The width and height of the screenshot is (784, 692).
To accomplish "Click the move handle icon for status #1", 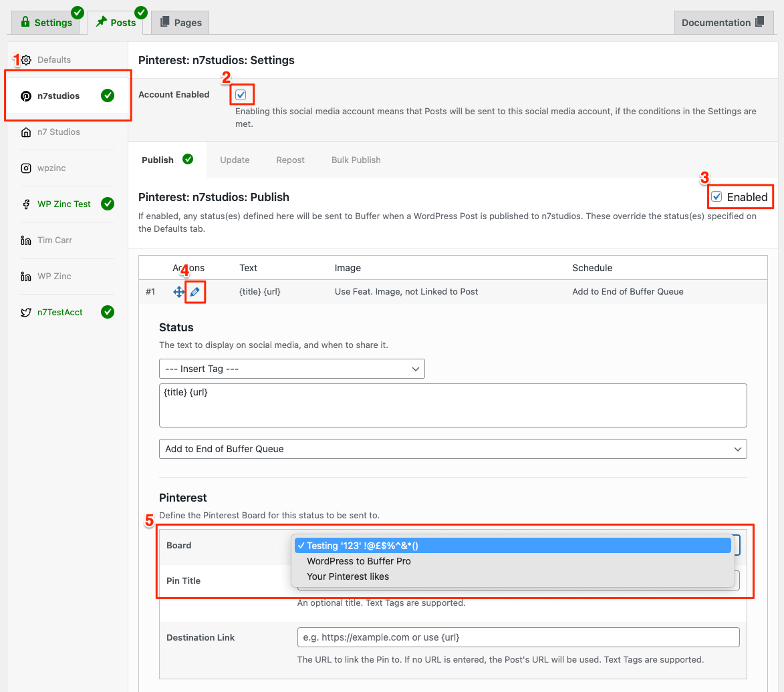I will (x=178, y=292).
